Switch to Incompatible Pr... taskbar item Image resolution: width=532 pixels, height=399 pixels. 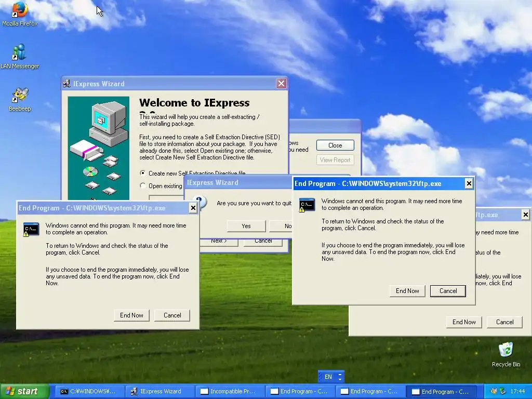(x=230, y=391)
